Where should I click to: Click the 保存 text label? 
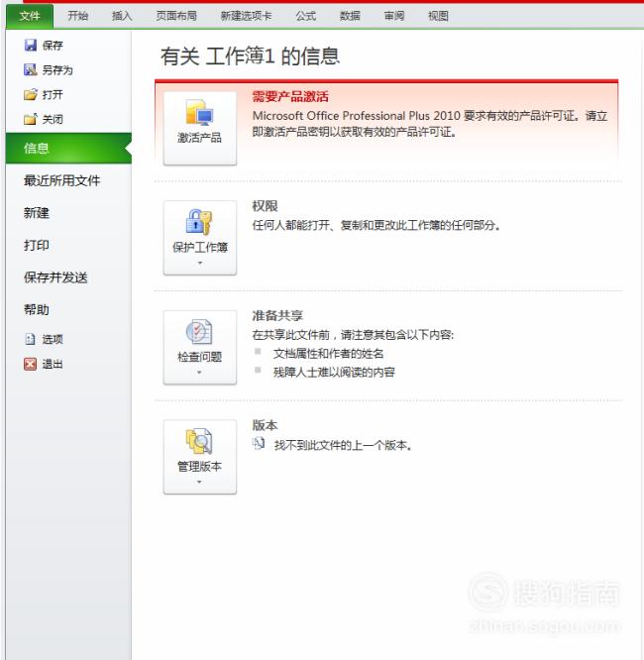tap(53, 46)
